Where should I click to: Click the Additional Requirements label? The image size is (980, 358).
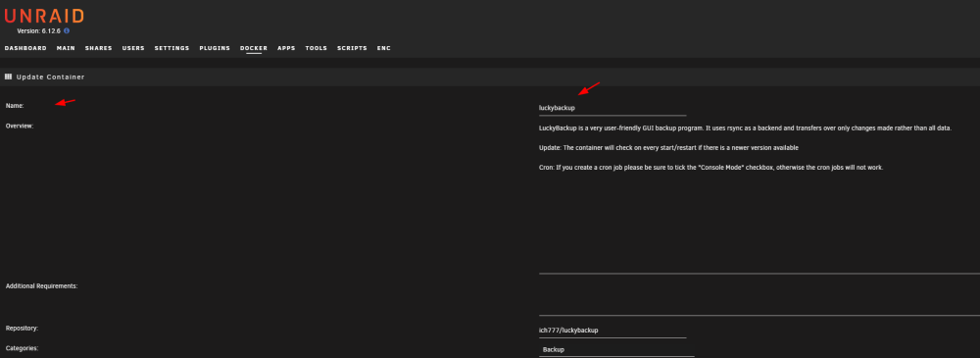point(41,286)
